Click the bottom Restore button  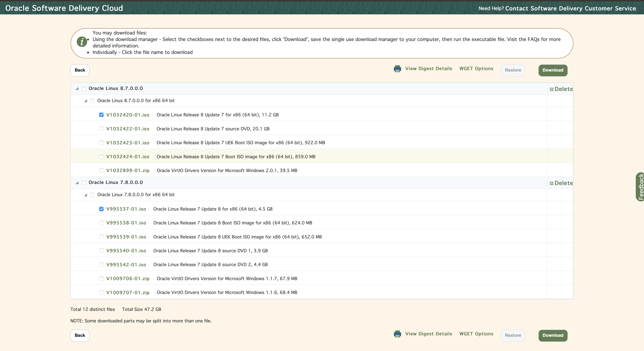tap(513, 336)
